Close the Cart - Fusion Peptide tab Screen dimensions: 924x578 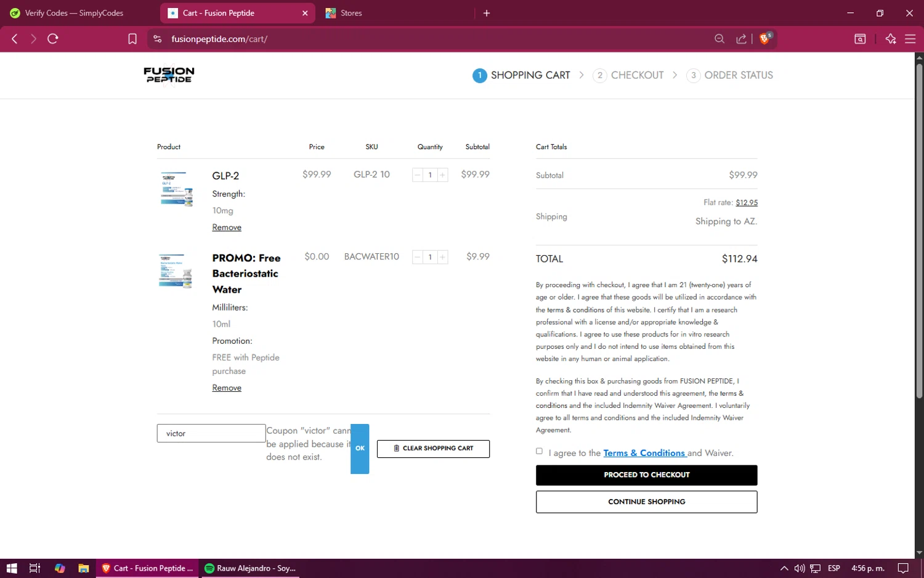pos(305,13)
